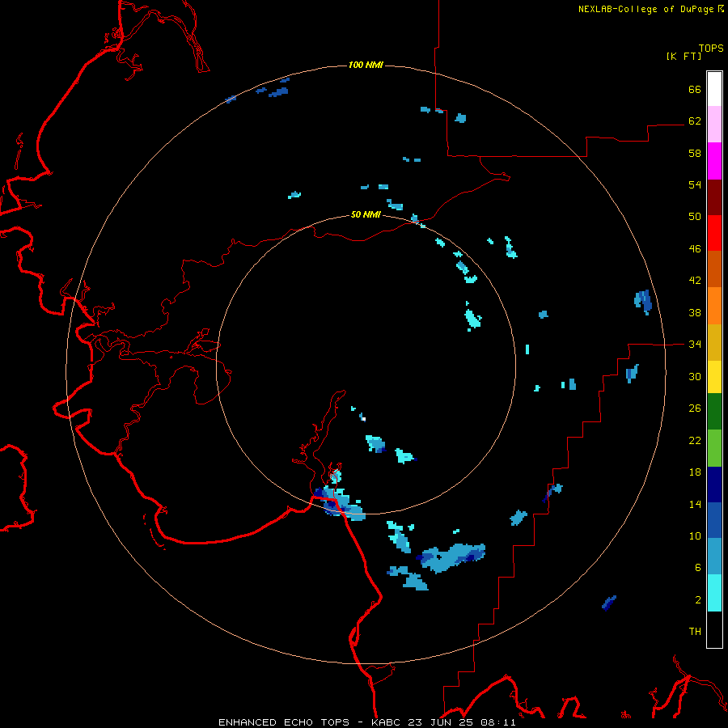Click the "66" legend value
728x728 pixels.
(x=695, y=89)
